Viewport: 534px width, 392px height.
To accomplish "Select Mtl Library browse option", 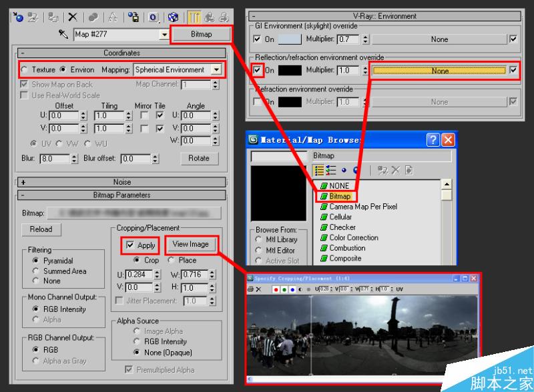I will [258, 239].
